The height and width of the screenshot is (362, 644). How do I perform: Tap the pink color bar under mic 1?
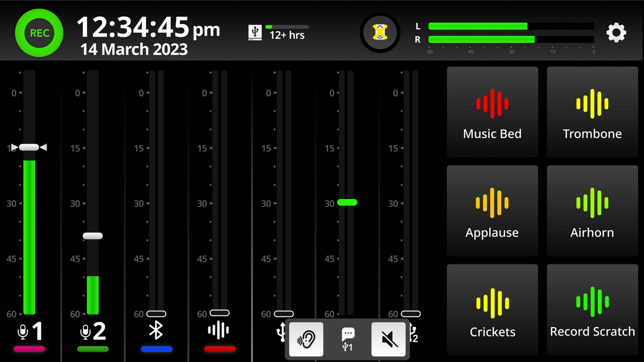click(29, 349)
